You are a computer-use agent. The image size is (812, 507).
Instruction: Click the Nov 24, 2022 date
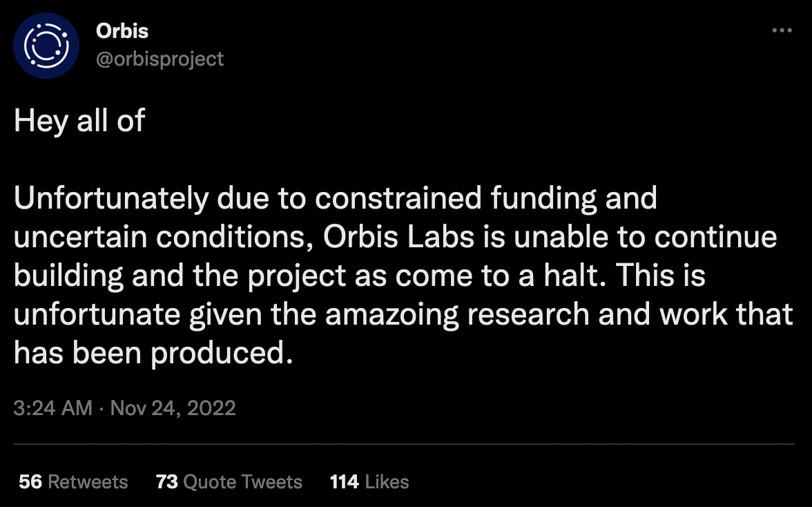click(173, 408)
